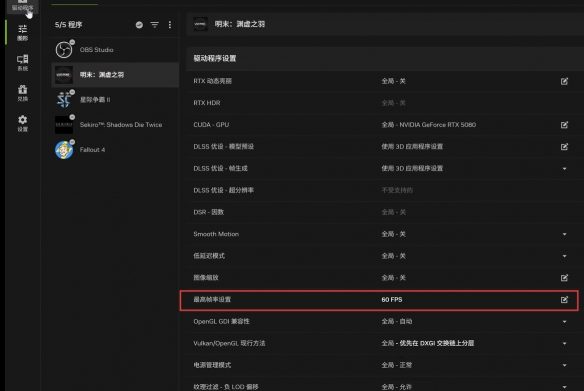The image size is (584, 391).
Task: Select 明末:渊虚之羽 in the program list
Action: point(115,74)
